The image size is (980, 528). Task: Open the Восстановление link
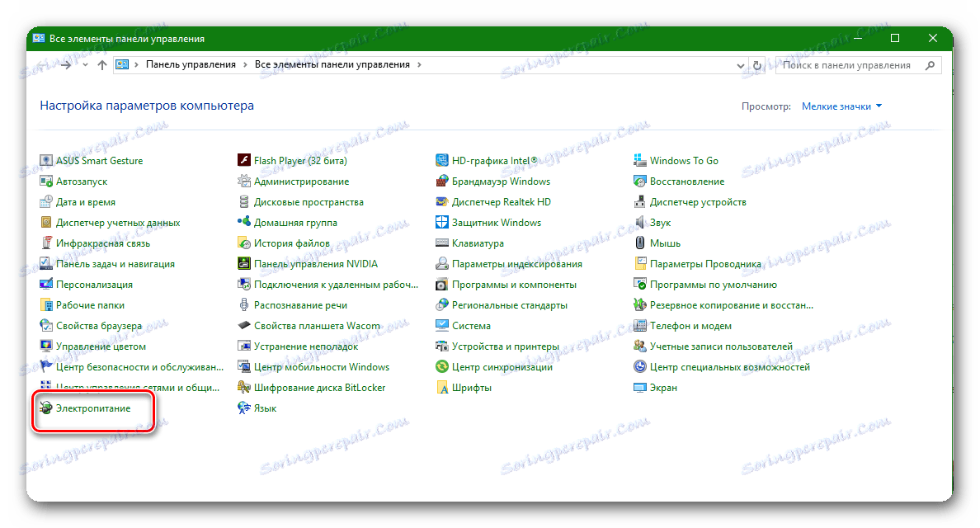[687, 181]
